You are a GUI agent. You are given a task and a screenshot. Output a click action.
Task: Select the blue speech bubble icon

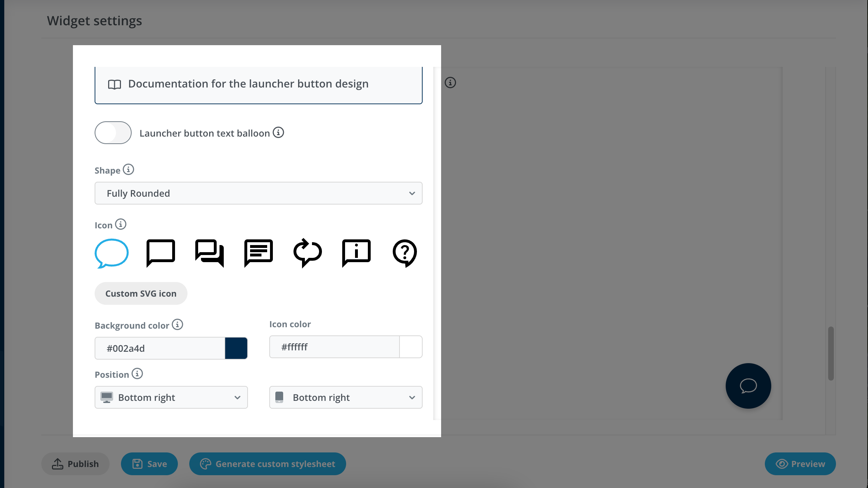[111, 253]
